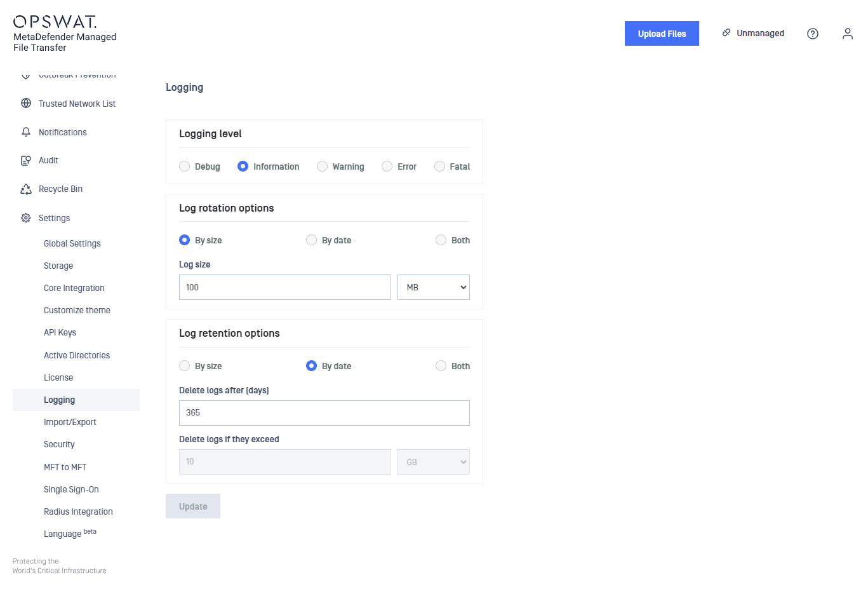
Task: Click the Unmanaged link icon
Action: coord(726,32)
